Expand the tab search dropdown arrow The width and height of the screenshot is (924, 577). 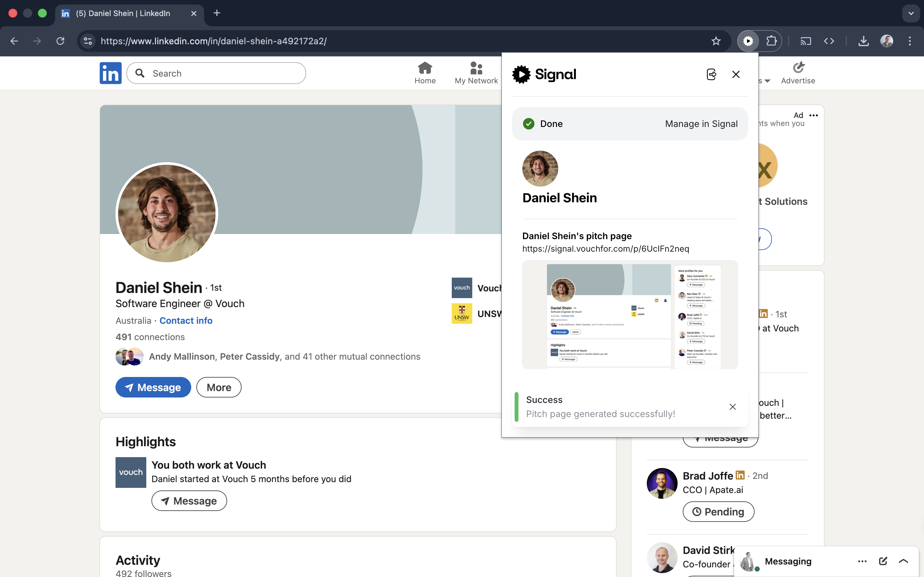[x=911, y=13]
